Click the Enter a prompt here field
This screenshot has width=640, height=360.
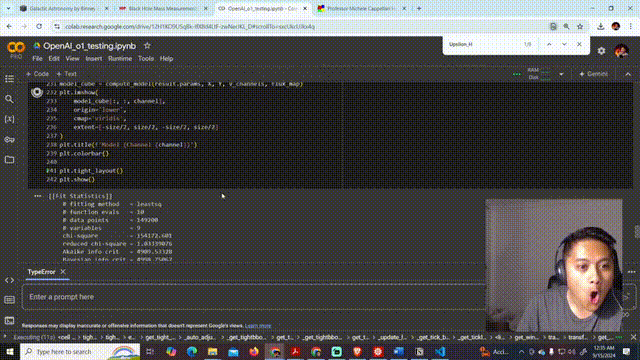tap(253, 297)
